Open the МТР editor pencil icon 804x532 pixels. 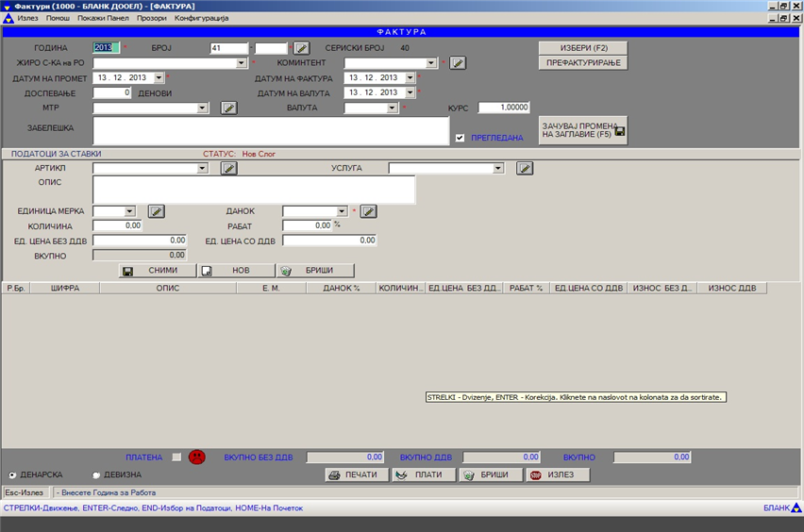pyautogui.click(x=228, y=108)
